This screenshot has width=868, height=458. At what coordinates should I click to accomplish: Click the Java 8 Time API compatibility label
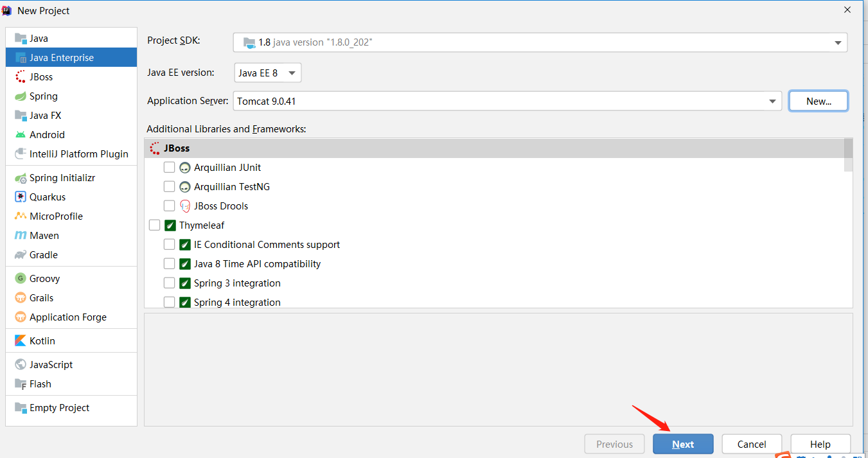pyautogui.click(x=257, y=264)
